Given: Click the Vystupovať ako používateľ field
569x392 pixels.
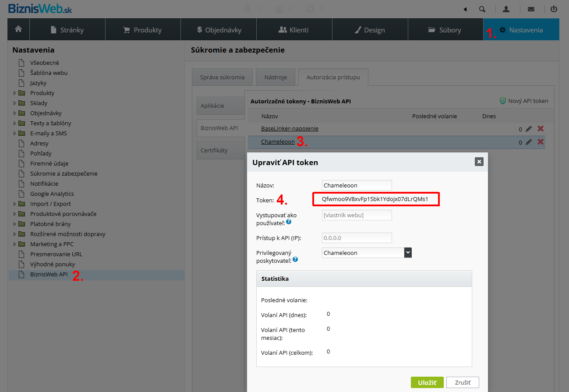Looking at the screenshot, I should pyautogui.click(x=357, y=215).
